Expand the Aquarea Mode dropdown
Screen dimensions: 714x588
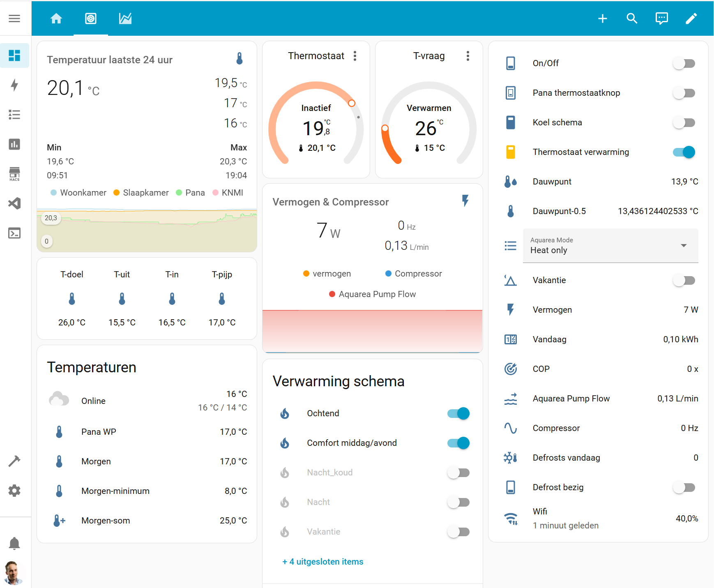click(610, 246)
